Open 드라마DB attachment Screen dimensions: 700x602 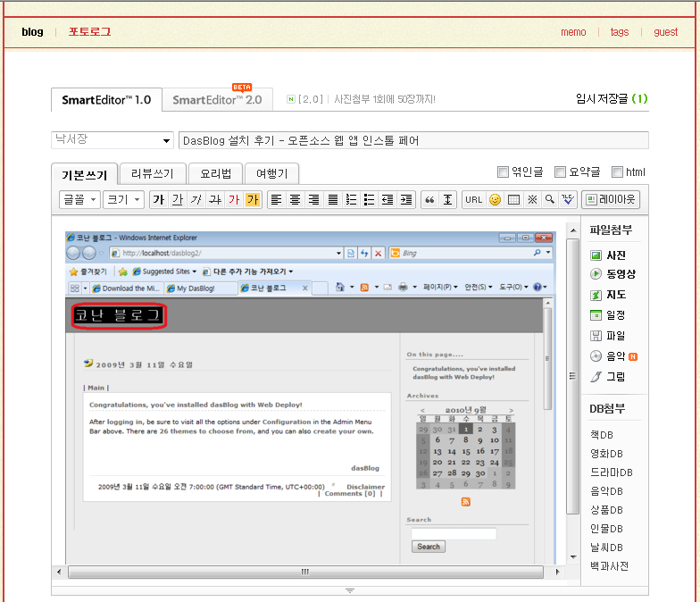tap(611, 472)
